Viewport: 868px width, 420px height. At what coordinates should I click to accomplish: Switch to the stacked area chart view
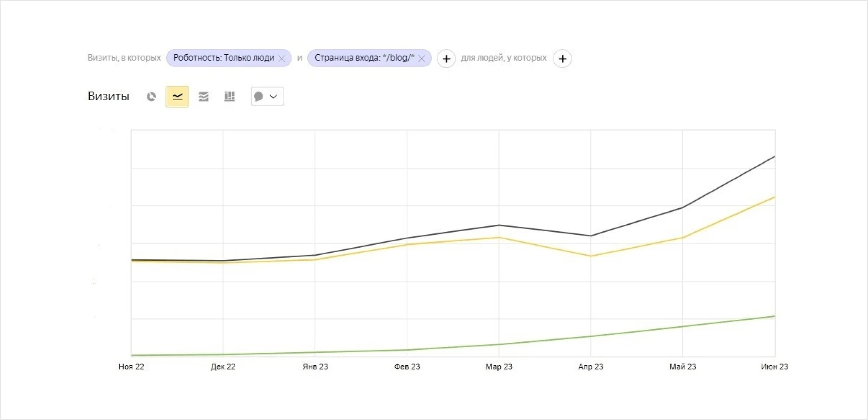(204, 97)
